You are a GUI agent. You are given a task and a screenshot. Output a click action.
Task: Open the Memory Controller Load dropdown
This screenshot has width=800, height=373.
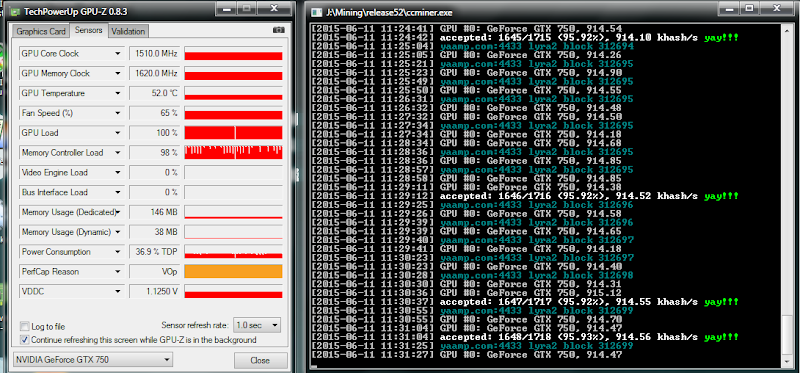click(118, 153)
